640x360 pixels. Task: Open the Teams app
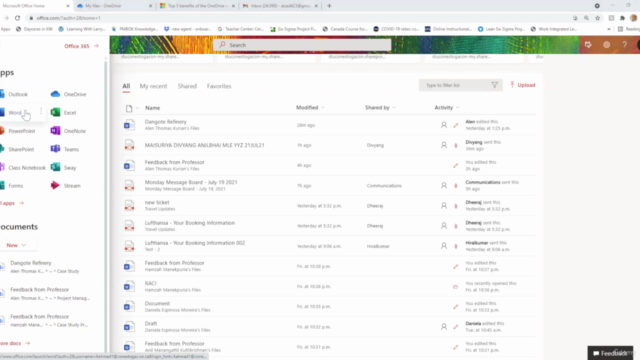coord(64,149)
